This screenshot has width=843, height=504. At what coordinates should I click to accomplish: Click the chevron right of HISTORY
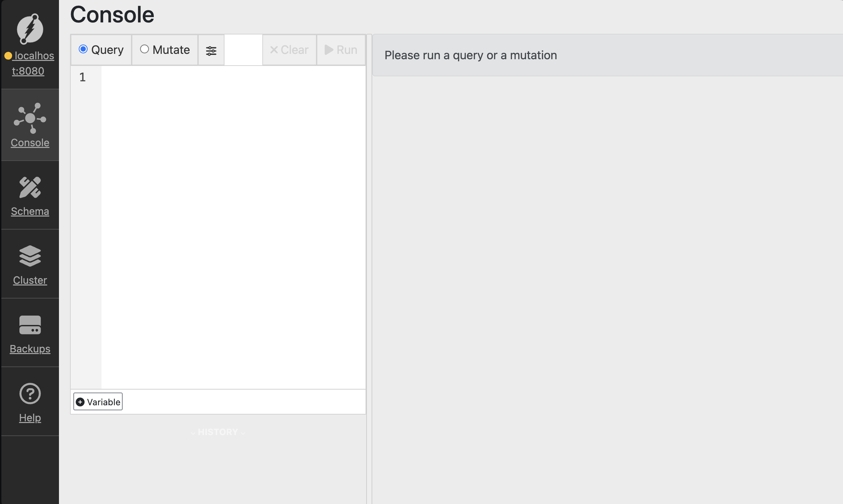(243, 433)
